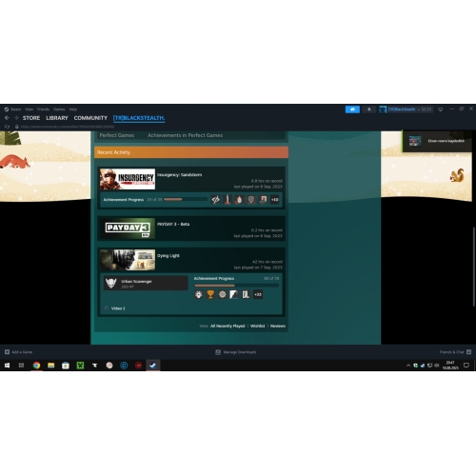Go back with the left arrow

pos(7,118)
